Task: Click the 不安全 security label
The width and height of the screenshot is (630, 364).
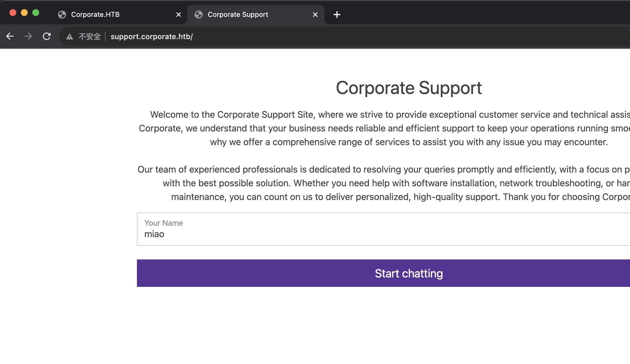Action: [89, 37]
